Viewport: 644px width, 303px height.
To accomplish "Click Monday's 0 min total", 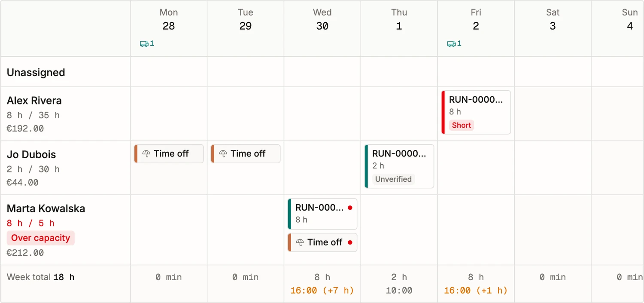I will [x=169, y=277].
